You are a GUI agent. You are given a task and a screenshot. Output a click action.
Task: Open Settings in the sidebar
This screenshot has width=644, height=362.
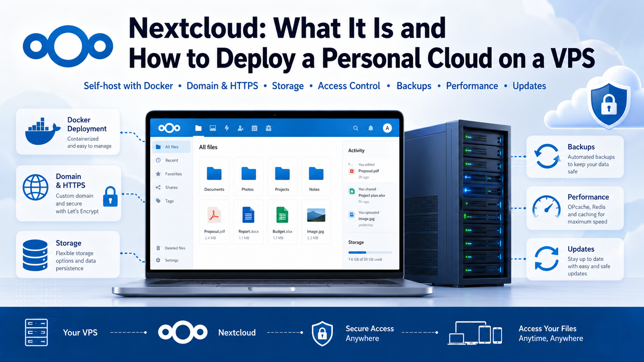171,260
